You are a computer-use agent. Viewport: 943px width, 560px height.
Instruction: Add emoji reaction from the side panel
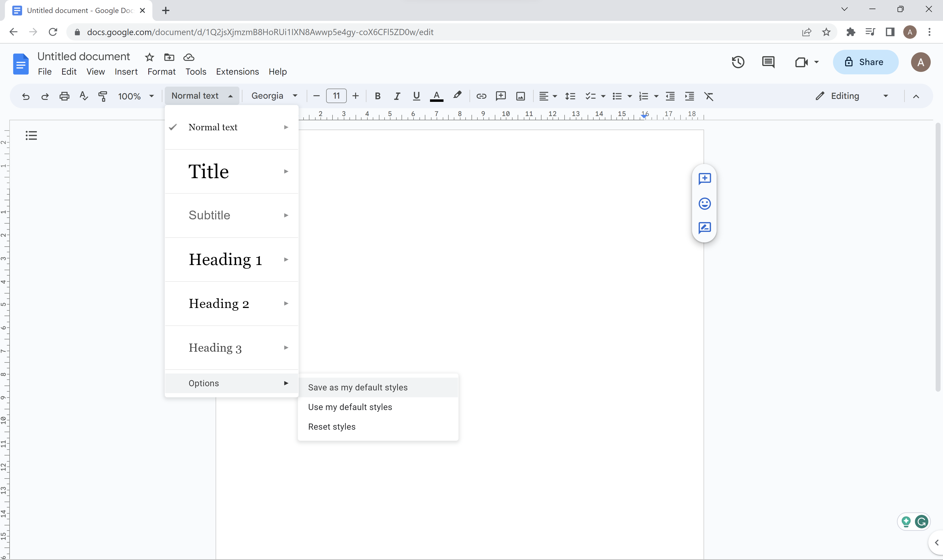coord(704,204)
